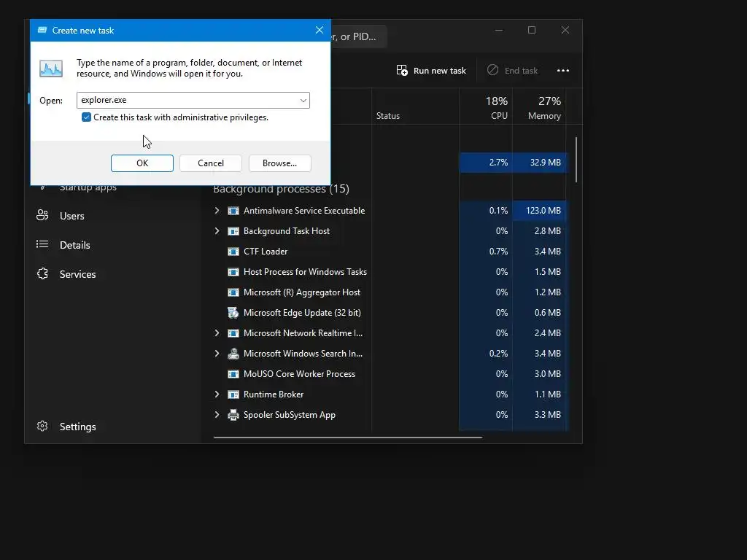Uncheck Create this task with administrative privileges
Image resolution: width=747 pixels, height=560 pixels.
click(x=86, y=117)
